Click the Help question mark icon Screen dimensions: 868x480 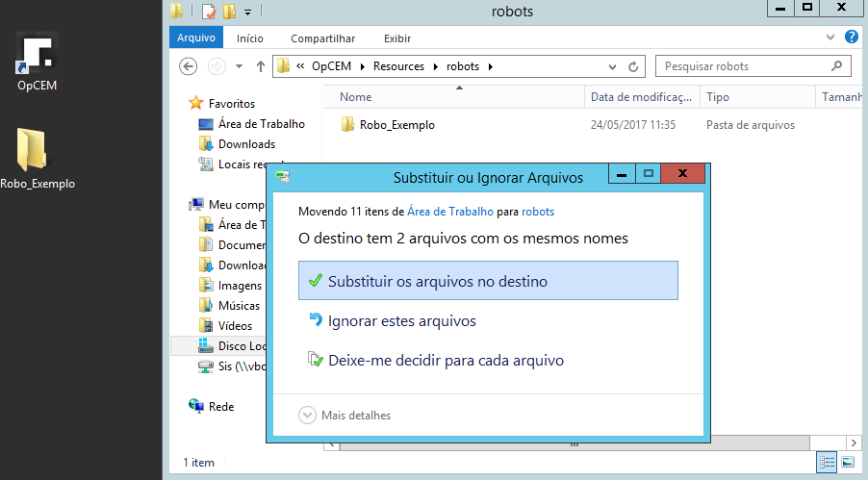coord(851,38)
